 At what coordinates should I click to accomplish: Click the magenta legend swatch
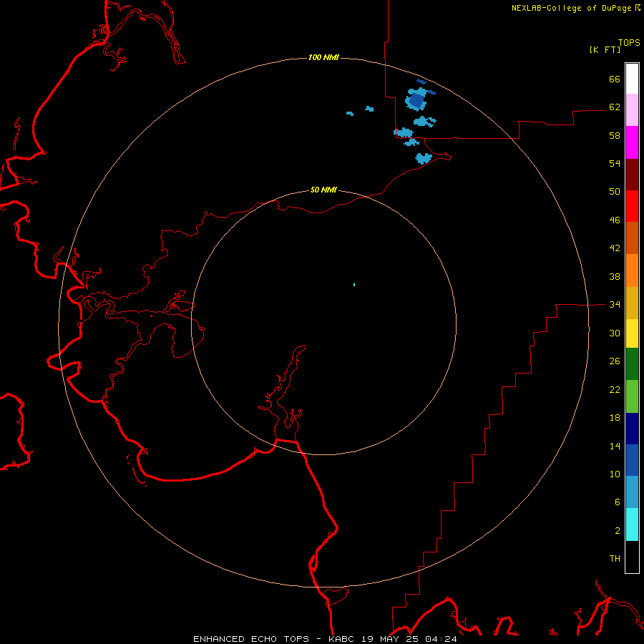pyautogui.click(x=632, y=142)
